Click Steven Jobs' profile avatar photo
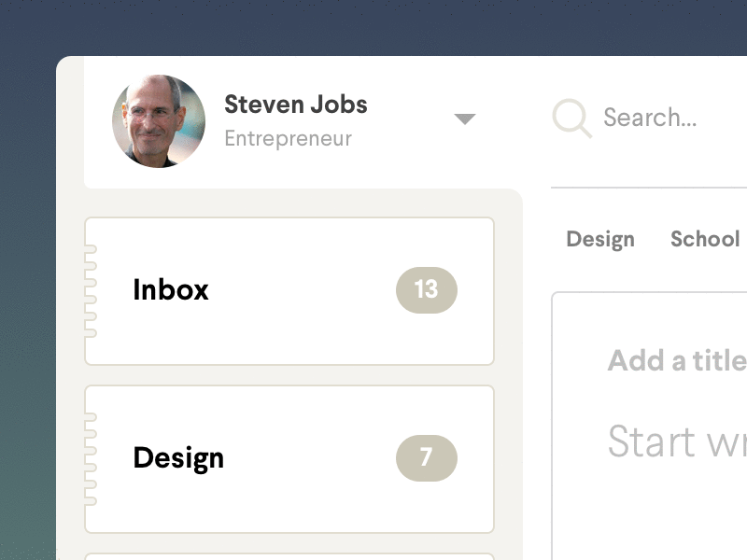Screen dimensions: 747x560 point(159,121)
